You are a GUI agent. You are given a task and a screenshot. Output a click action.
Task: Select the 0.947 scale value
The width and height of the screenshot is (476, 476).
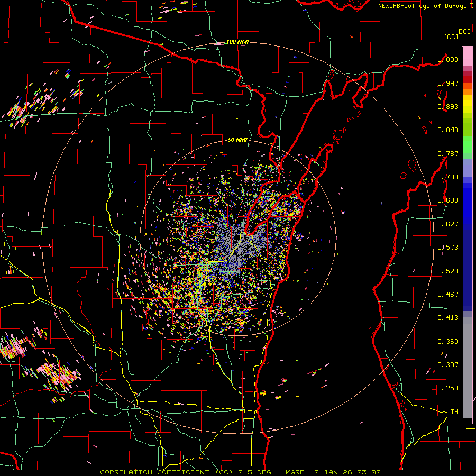point(448,83)
